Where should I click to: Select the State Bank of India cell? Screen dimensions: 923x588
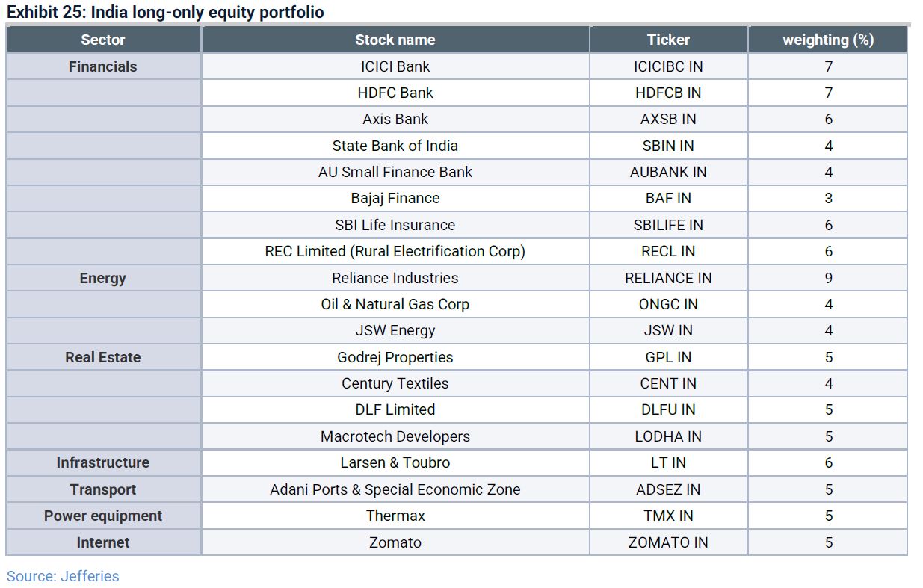click(x=395, y=146)
